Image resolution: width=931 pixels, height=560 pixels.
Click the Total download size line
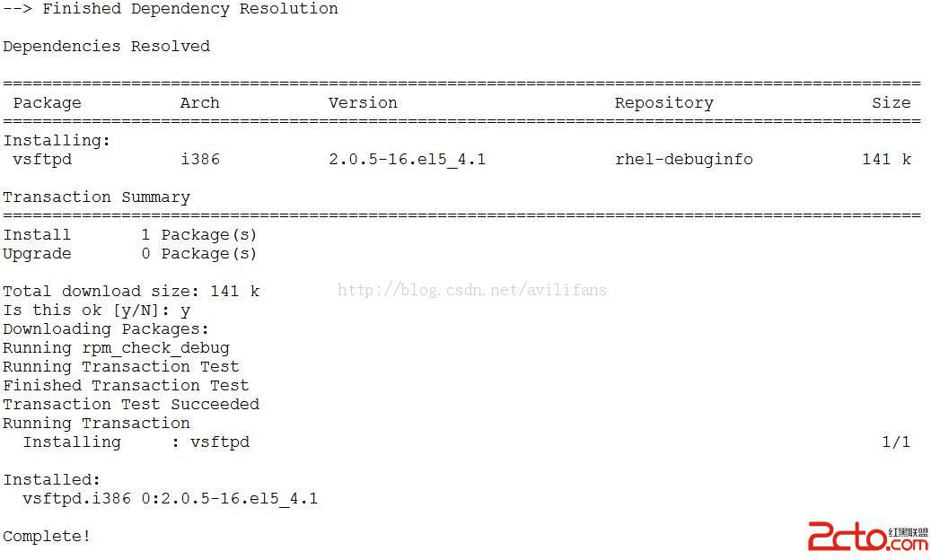click(x=131, y=292)
